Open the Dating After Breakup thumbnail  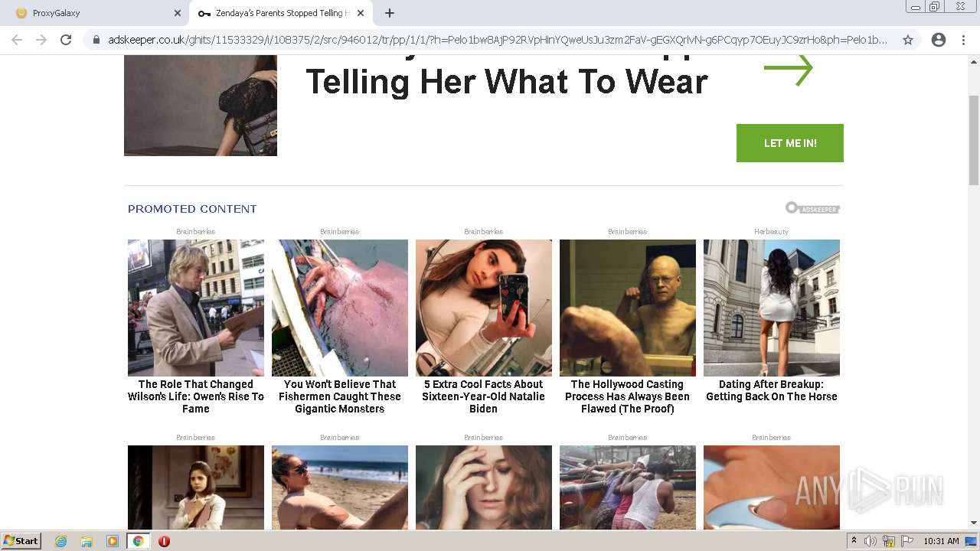pos(772,308)
